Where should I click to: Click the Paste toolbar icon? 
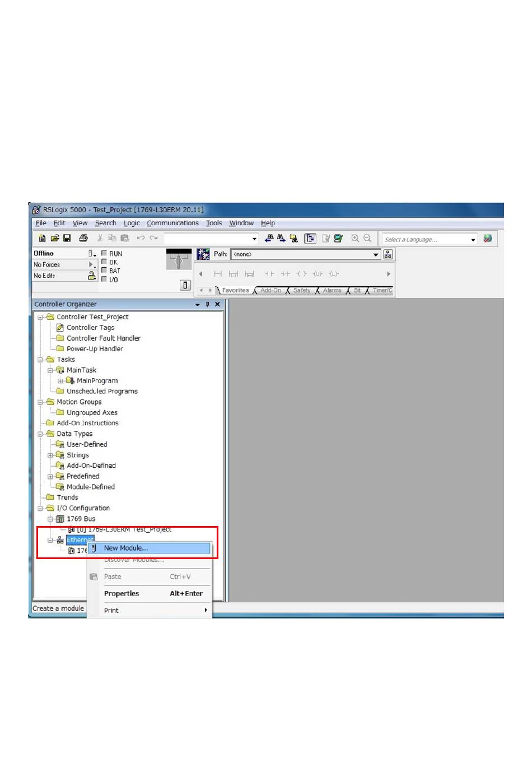[x=124, y=238]
